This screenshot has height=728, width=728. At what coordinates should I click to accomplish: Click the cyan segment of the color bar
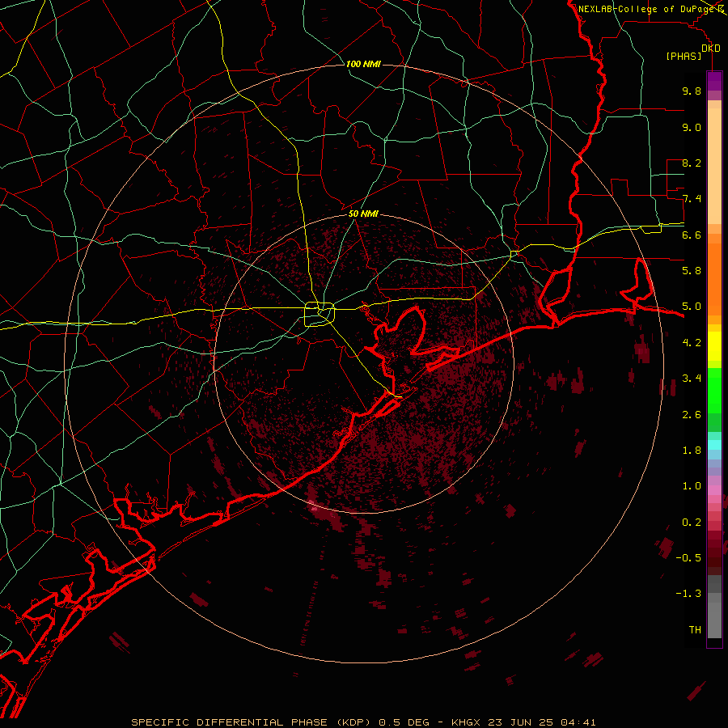tap(714, 445)
